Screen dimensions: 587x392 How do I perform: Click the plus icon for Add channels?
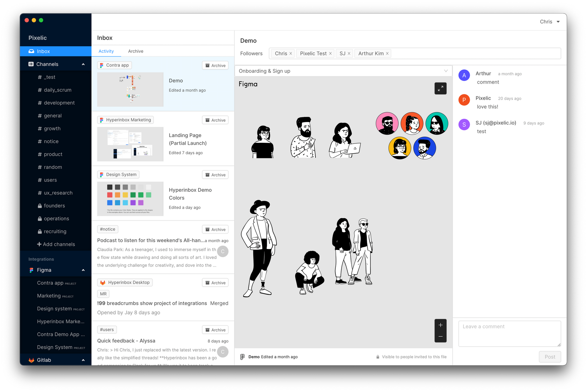point(39,244)
